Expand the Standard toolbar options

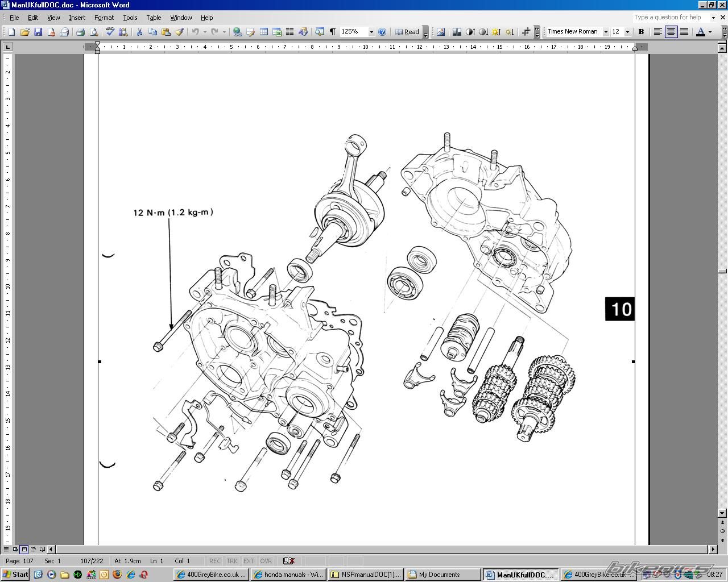pyautogui.click(x=425, y=32)
